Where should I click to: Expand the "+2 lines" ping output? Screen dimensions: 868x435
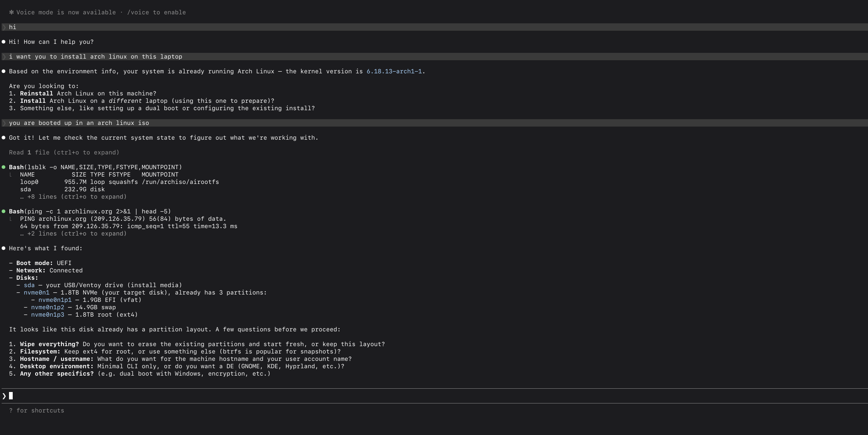pyautogui.click(x=73, y=233)
